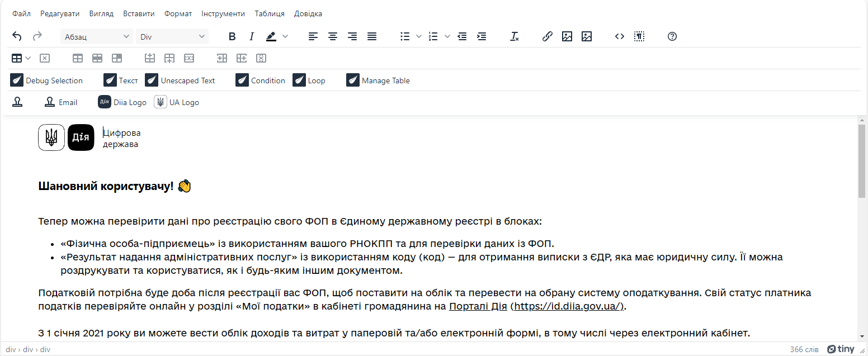Click the trident emblem image in document

tap(51, 137)
